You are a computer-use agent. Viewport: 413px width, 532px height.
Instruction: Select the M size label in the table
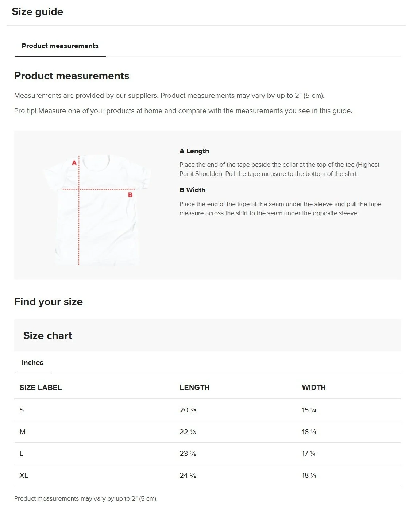coord(23,432)
